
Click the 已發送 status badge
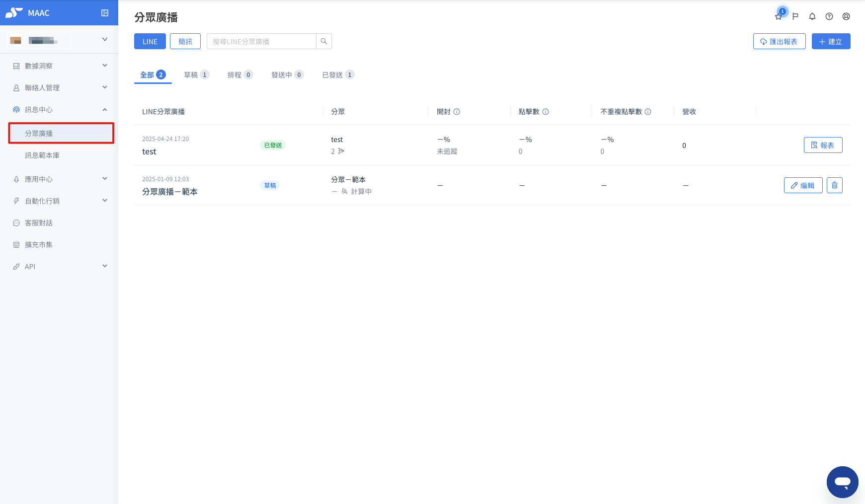[273, 145]
